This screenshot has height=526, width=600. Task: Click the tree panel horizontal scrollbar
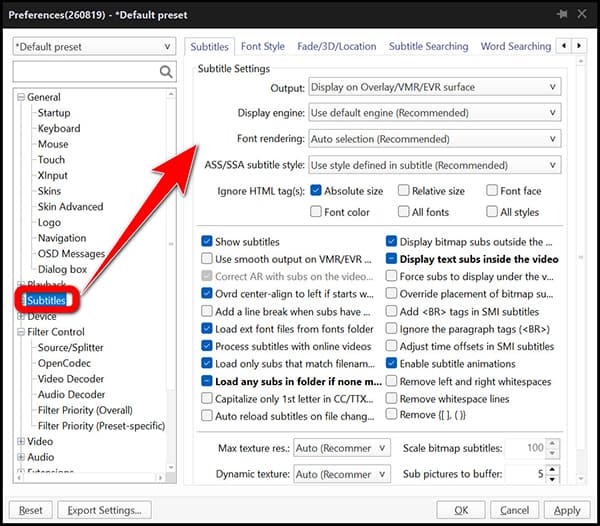(90, 477)
